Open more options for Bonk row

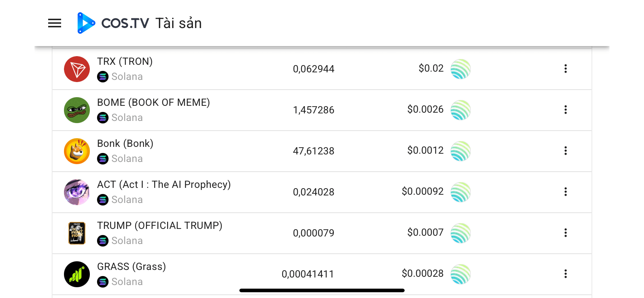pyautogui.click(x=566, y=151)
